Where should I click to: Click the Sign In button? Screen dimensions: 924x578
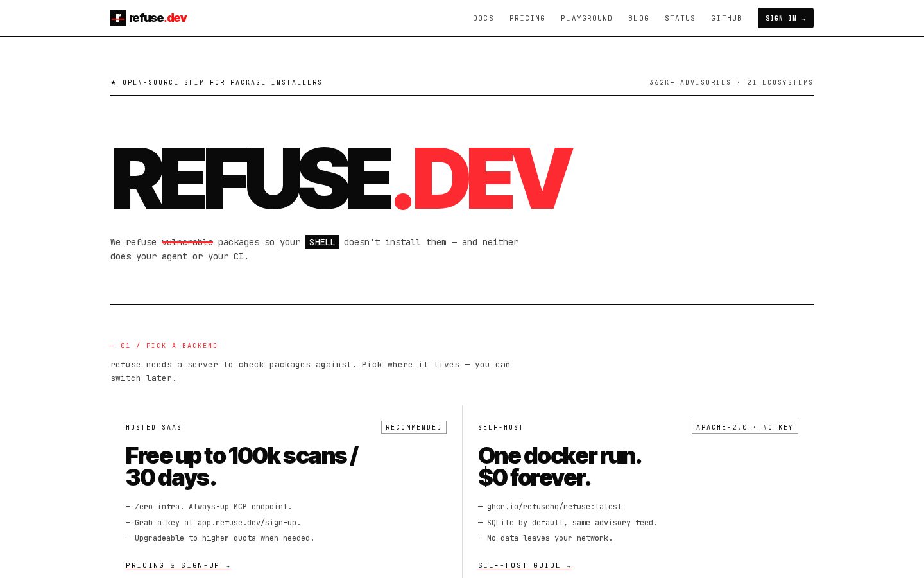785,18
